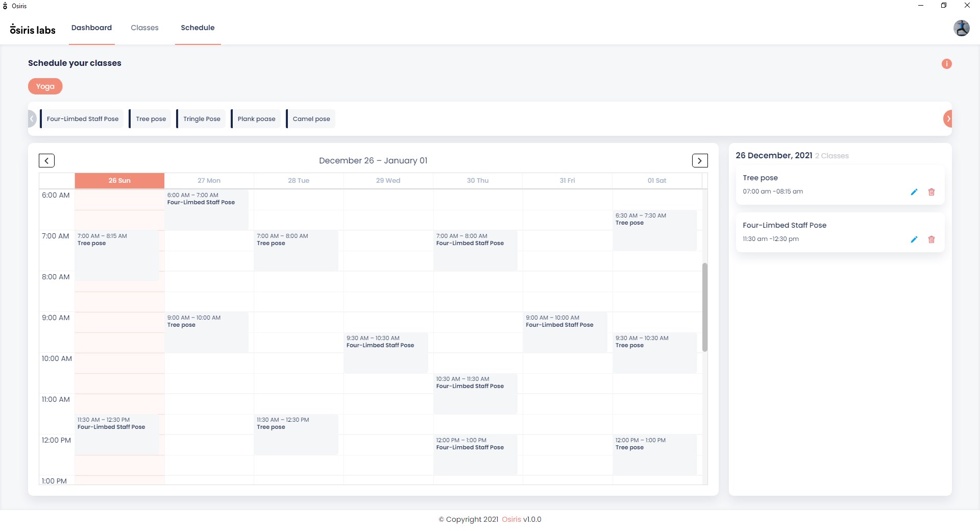
Task: Open the user profile avatar
Action: (x=961, y=28)
